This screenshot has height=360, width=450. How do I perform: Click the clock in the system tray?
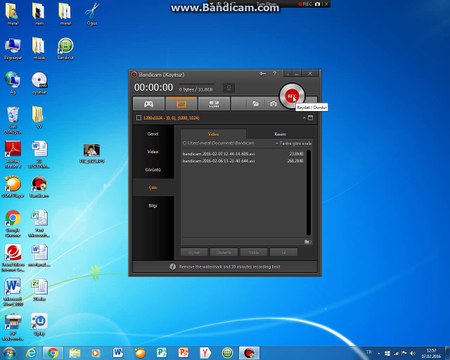coord(431,353)
